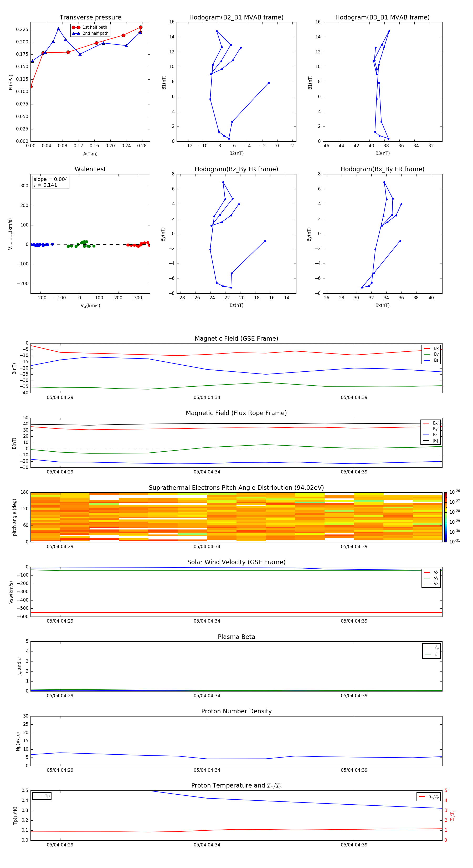
Task: Click the 'Pt(nPa)' y-axis label
Action: click(x=11, y=82)
